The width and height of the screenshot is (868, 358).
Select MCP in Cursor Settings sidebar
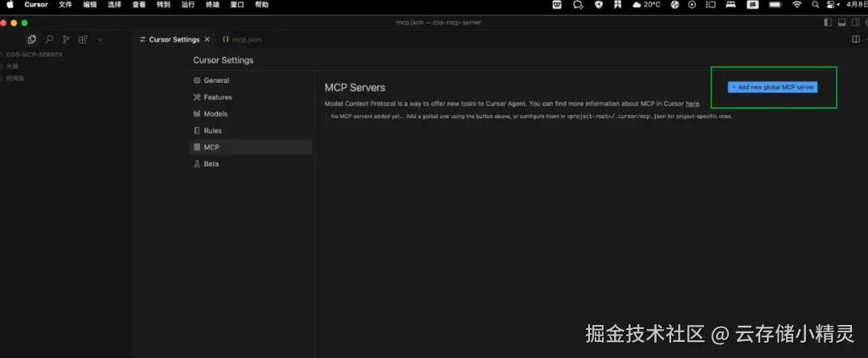(x=251, y=147)
